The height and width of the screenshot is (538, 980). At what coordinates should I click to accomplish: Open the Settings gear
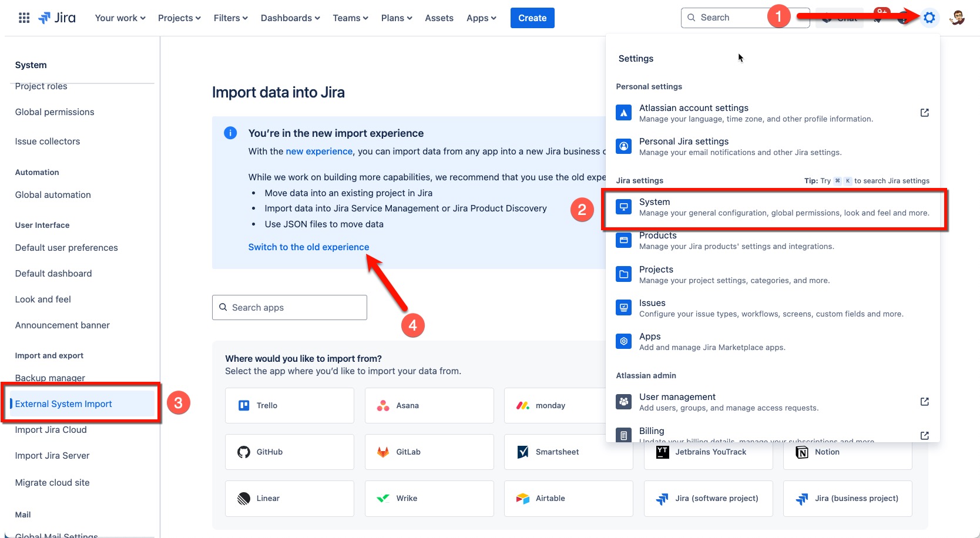pos(929,17)
